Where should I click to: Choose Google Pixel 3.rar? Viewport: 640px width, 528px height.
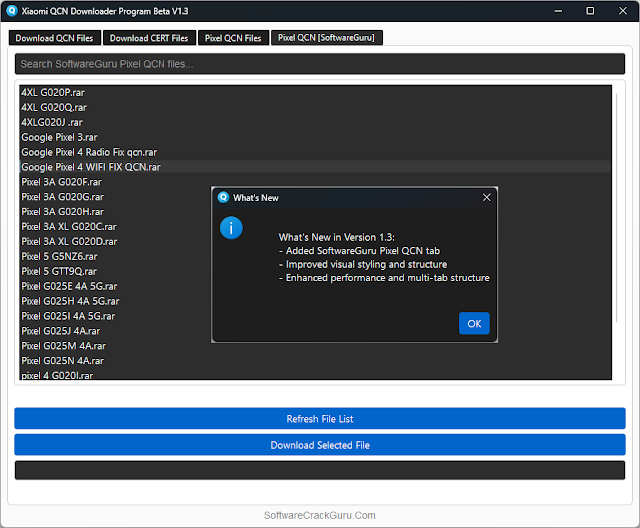315,138
